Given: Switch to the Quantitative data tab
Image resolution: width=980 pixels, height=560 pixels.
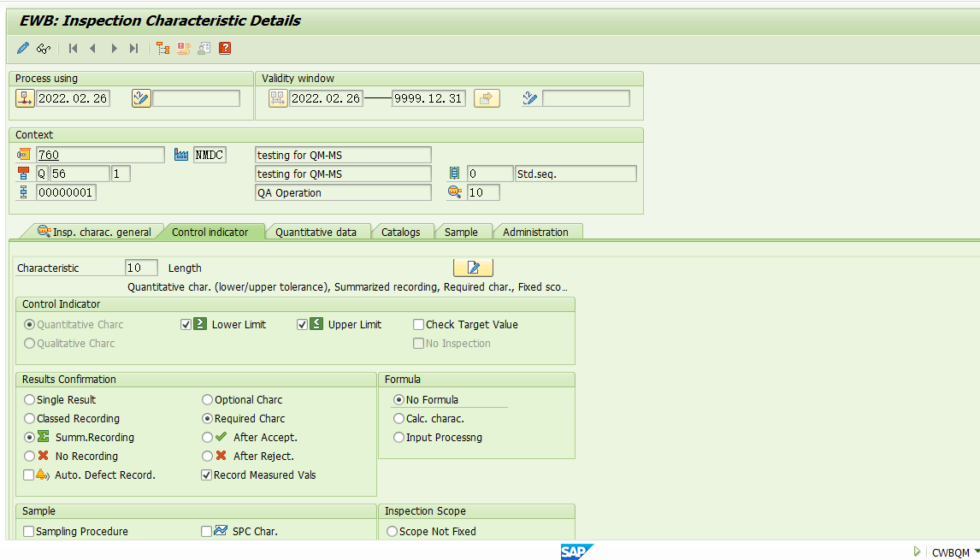Looking at the screenshot, I should click(x=317, y=231).
